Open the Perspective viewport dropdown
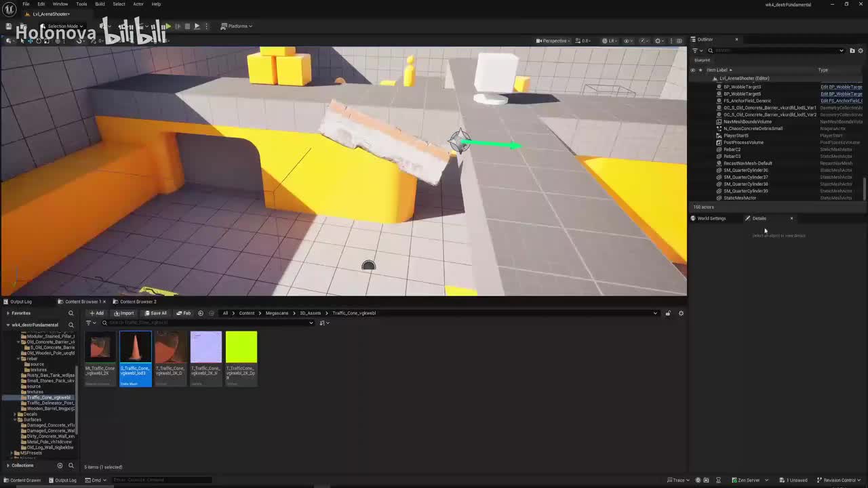Image resolution: width=868 pixels, height=488 pixels. (x=552, y=41)
